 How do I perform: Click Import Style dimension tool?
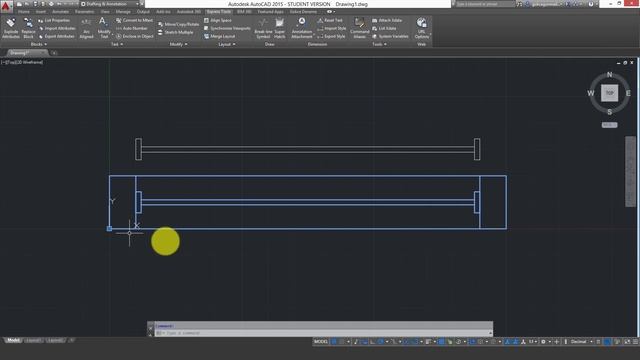(x=331, y=28)
